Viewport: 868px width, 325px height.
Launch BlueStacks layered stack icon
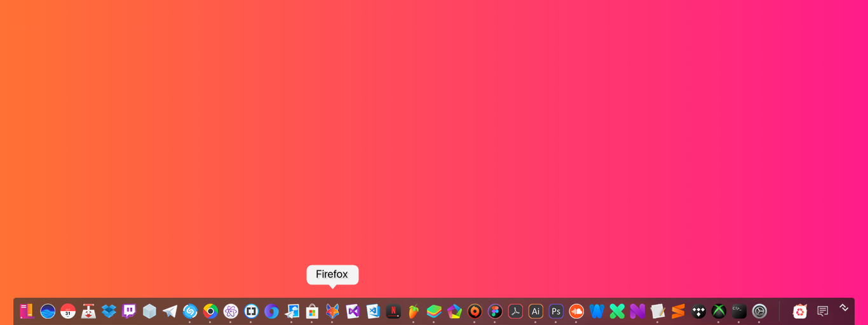click(434, 311)
